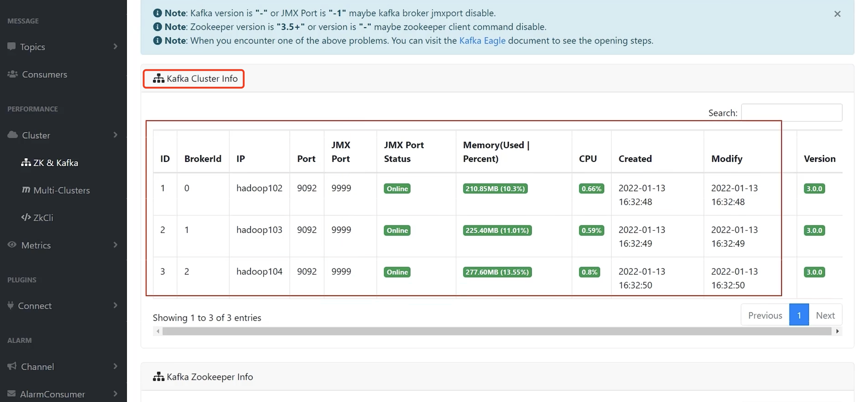868x402 pixels.
Task: Click the Connect plug icon
Action: pos(11,305)
